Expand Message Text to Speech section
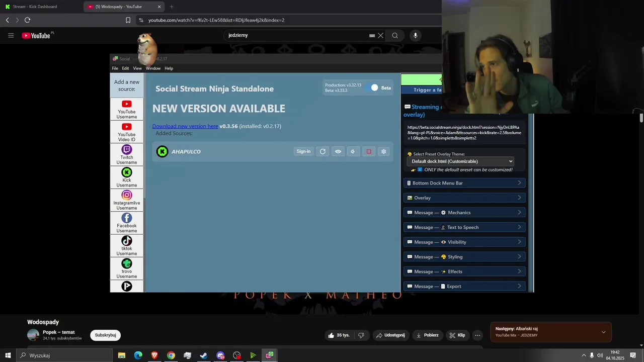This screenshot has width=644, height=362. (464, 227)
